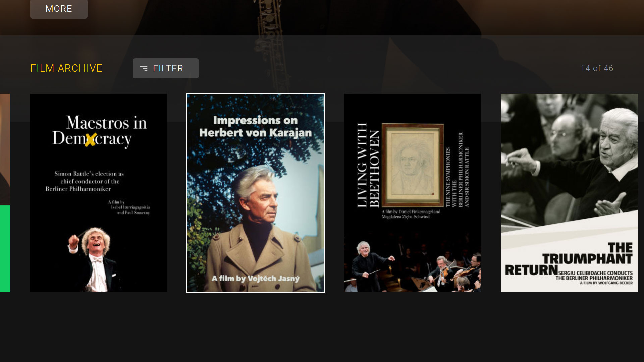
Task: Select the highlighted Herbert von Karajan film
Action: pos(256,193)
